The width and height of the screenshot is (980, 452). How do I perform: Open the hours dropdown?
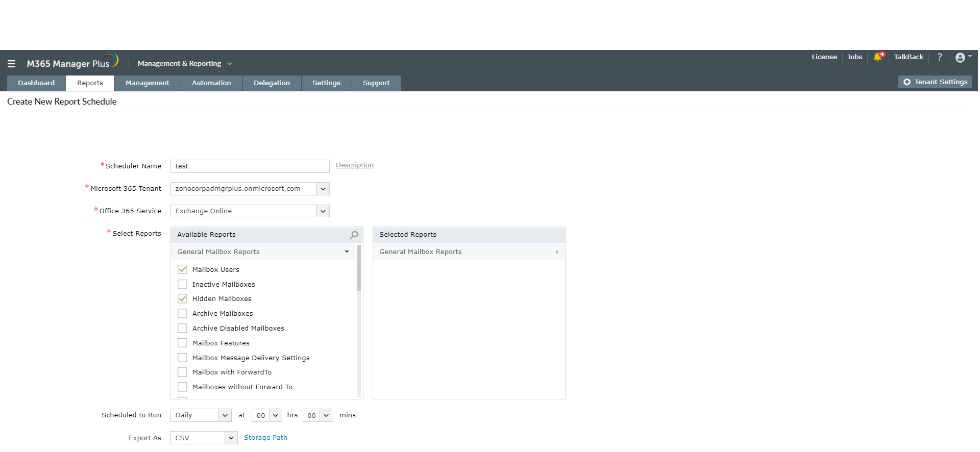pyautogui.click(x=267, y=415)
